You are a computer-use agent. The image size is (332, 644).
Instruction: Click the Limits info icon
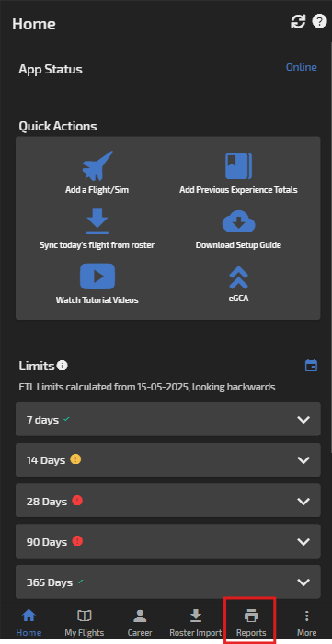[63, 365]
